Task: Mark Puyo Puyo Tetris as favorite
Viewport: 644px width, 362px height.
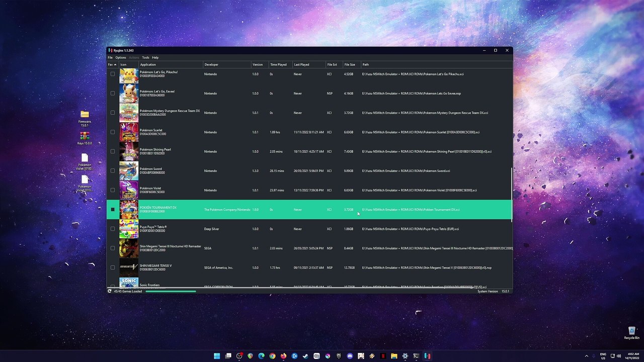Action: pos(113,229)
